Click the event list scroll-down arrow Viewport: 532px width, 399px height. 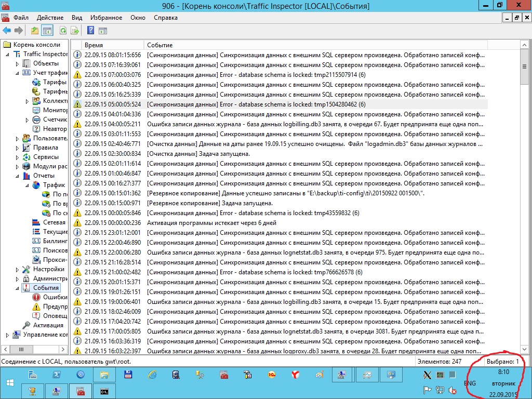pos(524,349)
